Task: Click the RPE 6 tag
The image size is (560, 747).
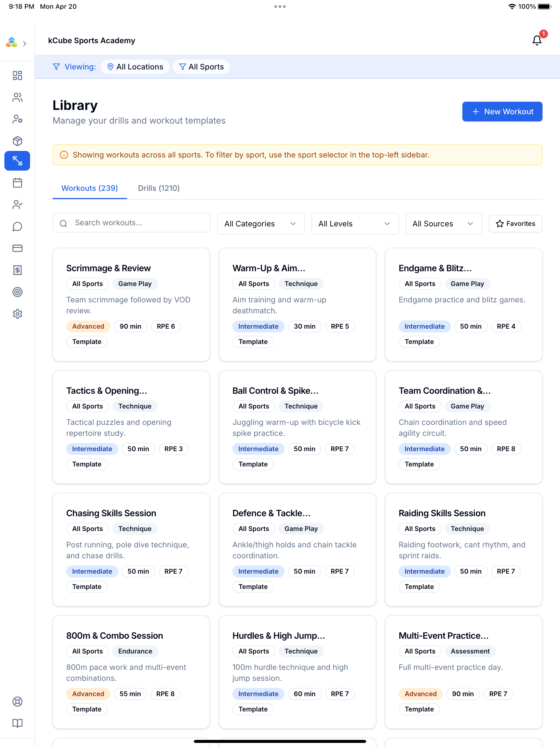Action: (x=166, y=326)
